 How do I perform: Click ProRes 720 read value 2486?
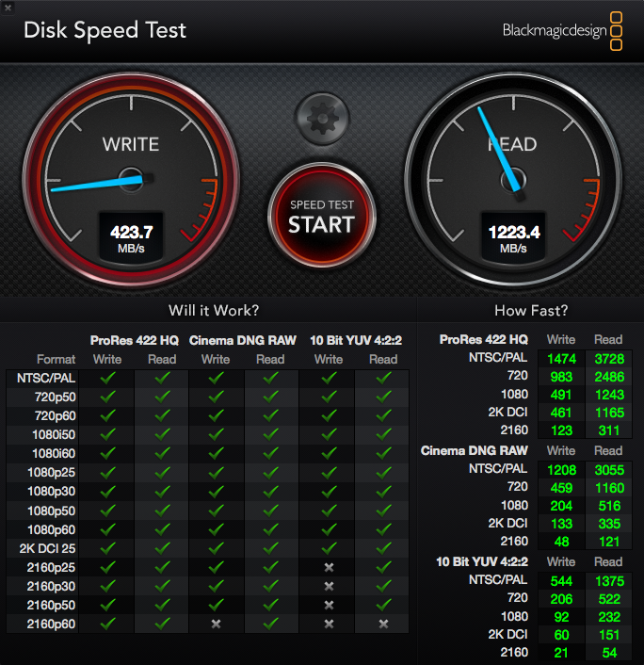[609, 377]
